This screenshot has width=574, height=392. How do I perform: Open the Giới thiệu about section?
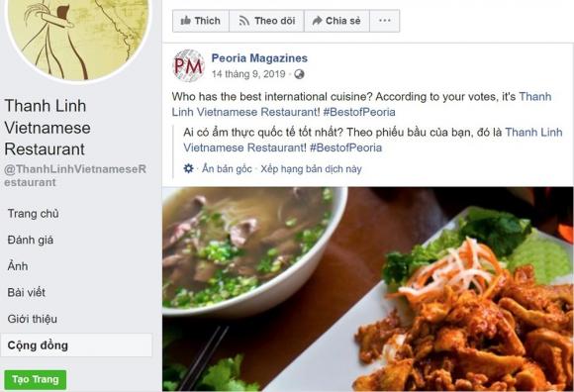[33, 319]
